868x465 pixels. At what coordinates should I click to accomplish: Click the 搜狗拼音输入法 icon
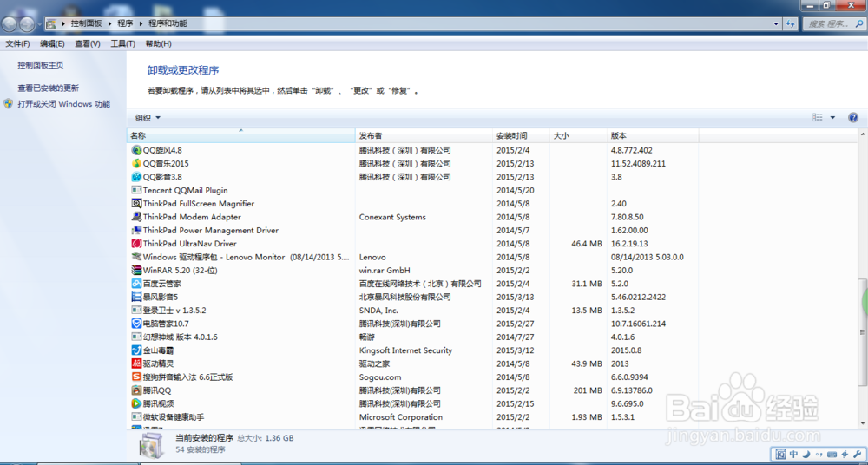click(137, 377)
